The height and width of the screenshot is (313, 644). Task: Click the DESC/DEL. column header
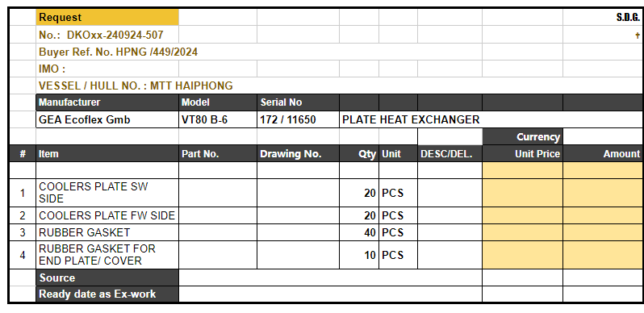pos(450,153)
